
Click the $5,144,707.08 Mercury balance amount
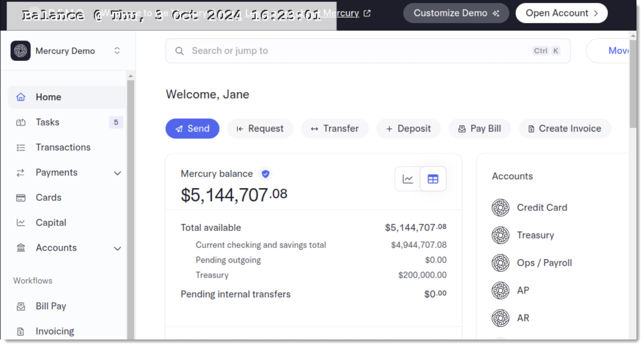click(234, 195)
